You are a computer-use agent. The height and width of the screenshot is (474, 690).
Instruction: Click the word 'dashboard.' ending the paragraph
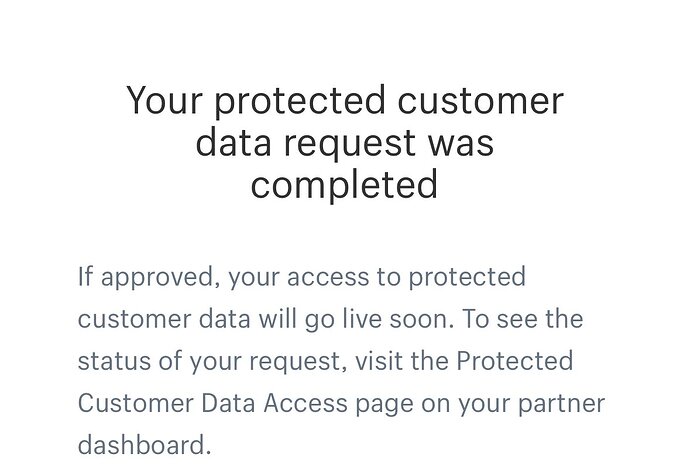(x=144, y=445)
